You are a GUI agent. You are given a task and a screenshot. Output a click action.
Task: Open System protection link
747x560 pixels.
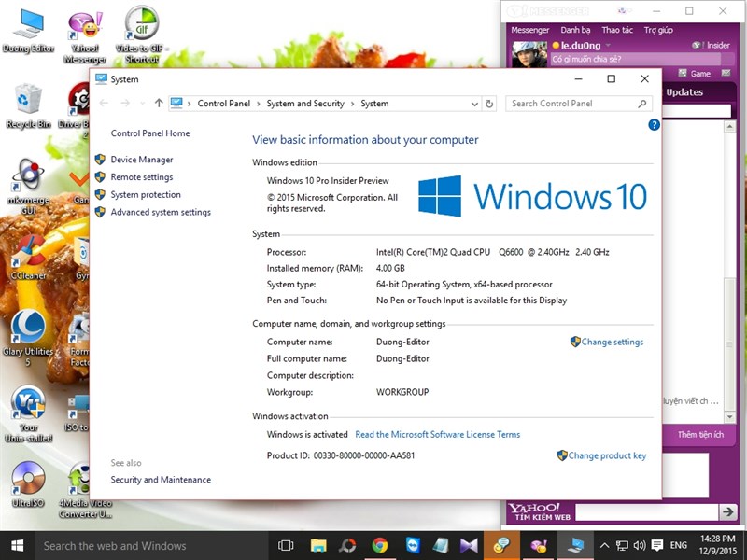[146, 195]
